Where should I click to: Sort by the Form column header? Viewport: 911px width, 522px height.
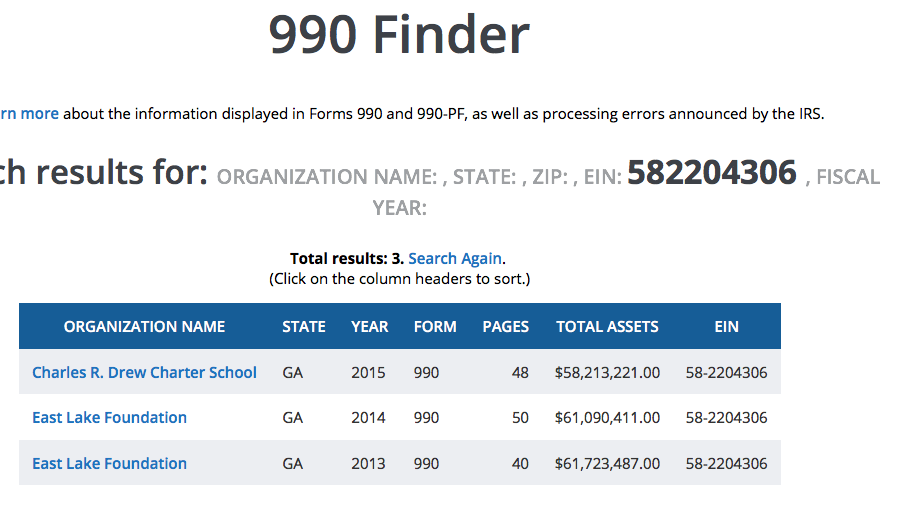(x=435, y=327)
